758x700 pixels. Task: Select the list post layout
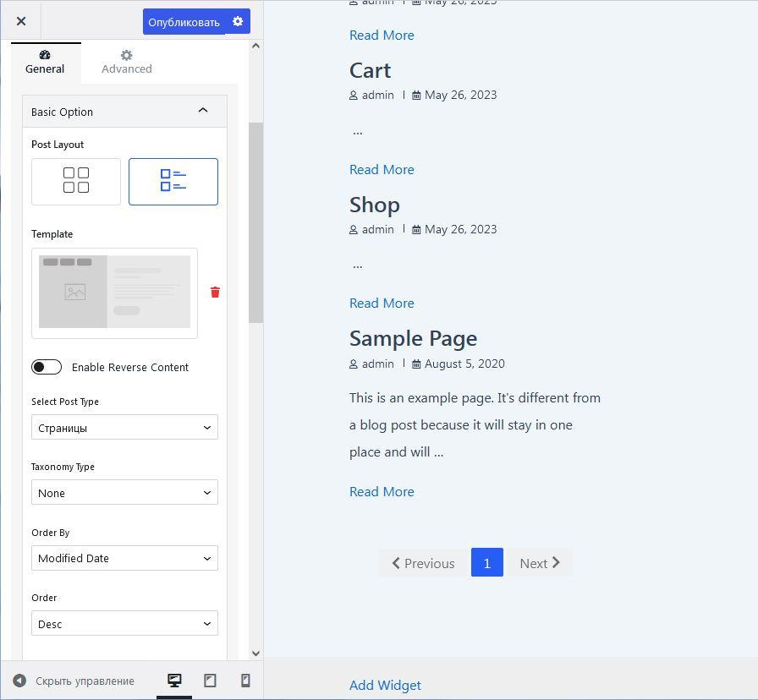click(173, 181)
